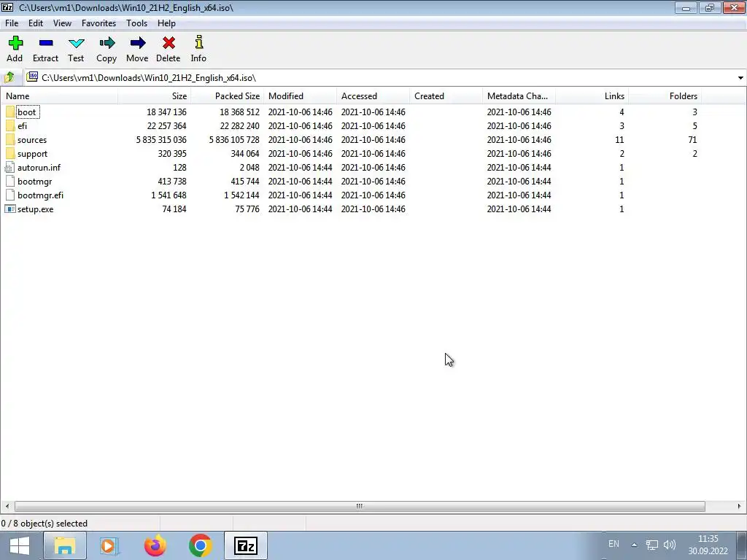Image resolution: width=747 pixels, height=560 pixels.
Task: Select the bootmgr.efi file name
Action: pos(41,195)
